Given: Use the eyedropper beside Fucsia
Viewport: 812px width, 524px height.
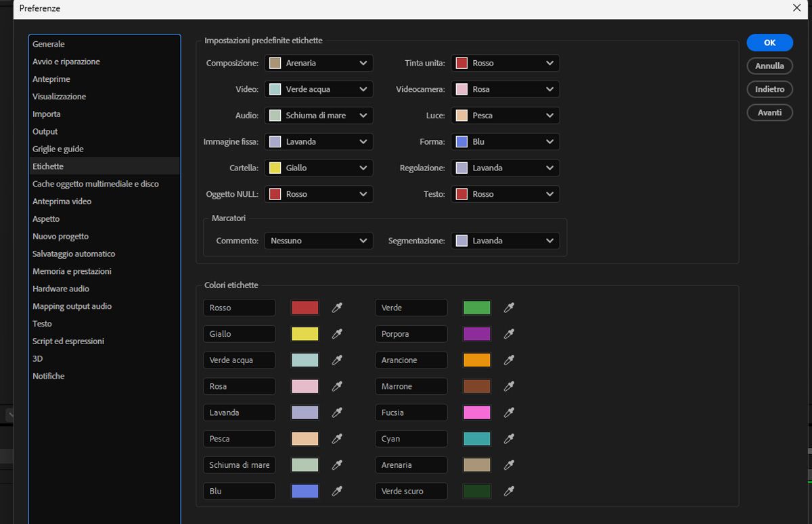Looking at the screenshot, I should (509, 412).
